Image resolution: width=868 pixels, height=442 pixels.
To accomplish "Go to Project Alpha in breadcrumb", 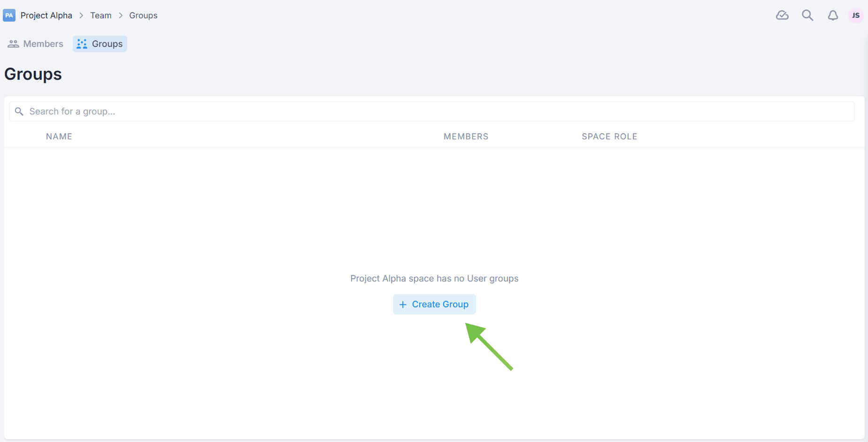I will 46,15.
